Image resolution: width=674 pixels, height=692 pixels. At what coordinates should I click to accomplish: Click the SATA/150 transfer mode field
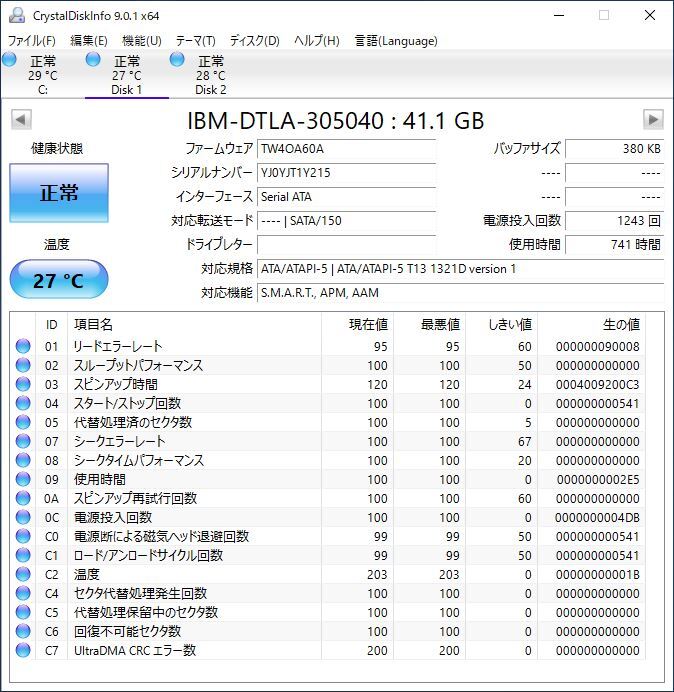coord(346,220)
